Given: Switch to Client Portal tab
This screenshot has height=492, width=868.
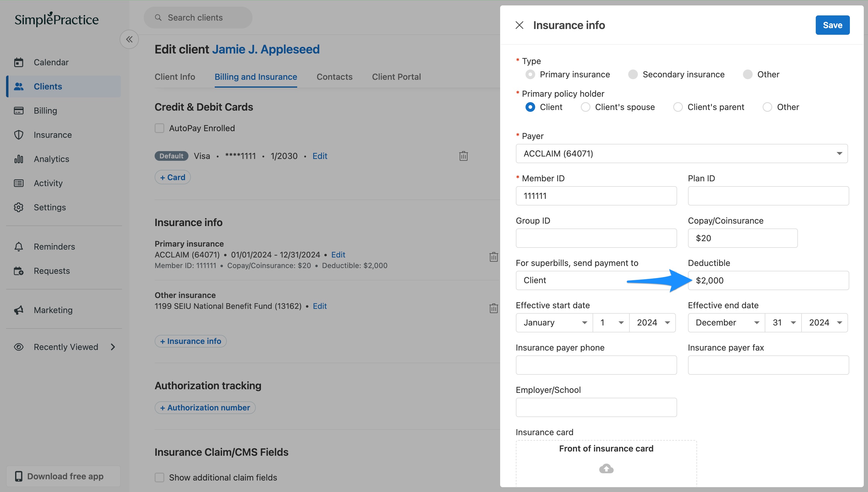Looking at the screenshot, I should [396, 77].
